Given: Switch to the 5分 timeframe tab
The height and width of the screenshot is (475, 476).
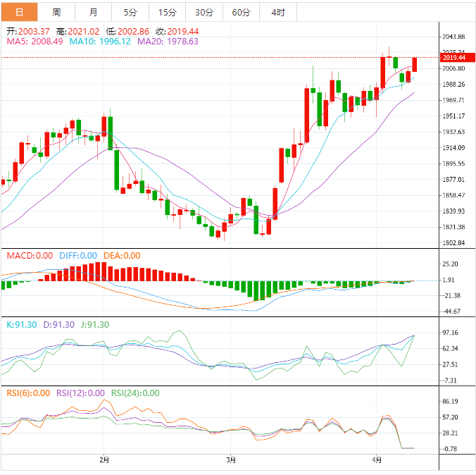Looking at the screenshot, I should pos(131,12).
